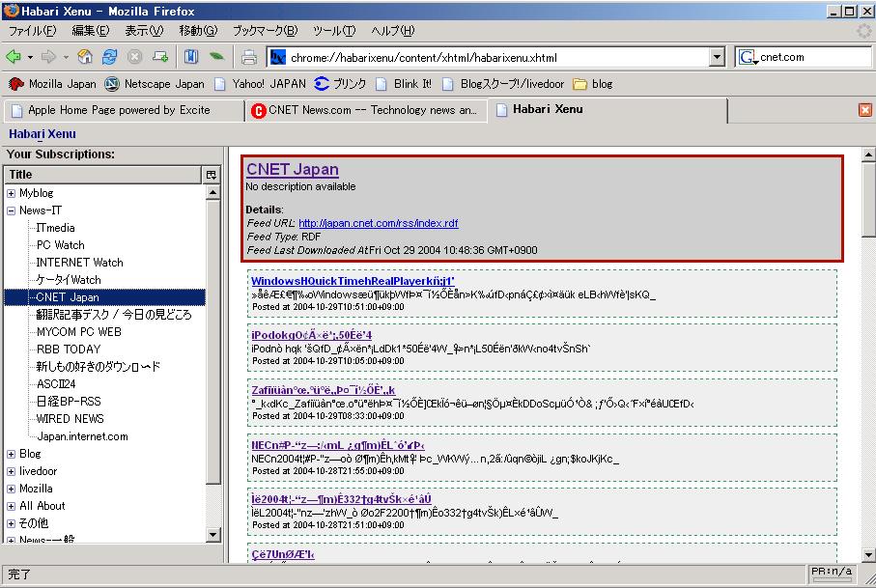Select RBB TODAY feed
The width and height of the screenshot is (876, 588).
click(x=69, y=350)
